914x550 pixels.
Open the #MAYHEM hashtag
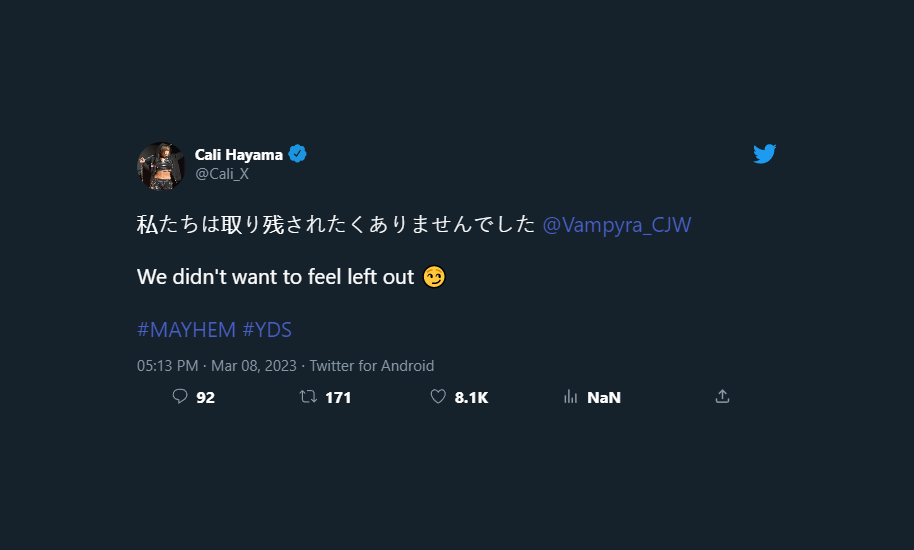186,330
